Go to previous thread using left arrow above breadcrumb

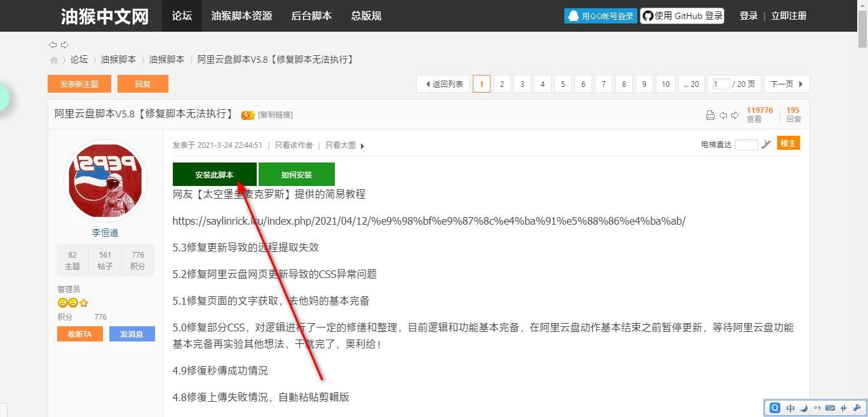point(53,44)
